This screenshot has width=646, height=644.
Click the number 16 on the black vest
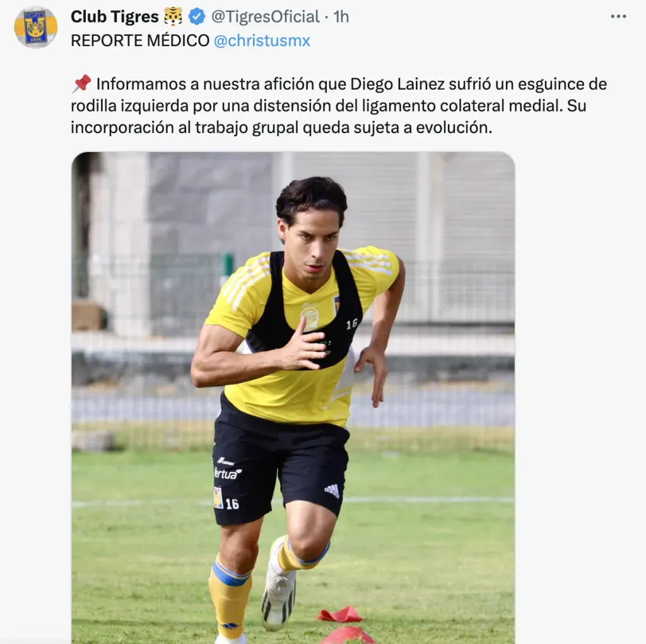351,324
